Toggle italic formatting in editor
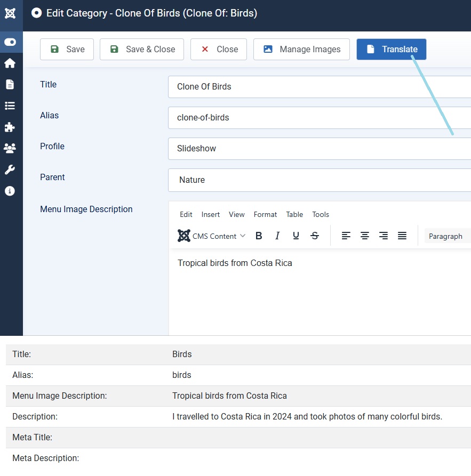 (x=277, y=236)
